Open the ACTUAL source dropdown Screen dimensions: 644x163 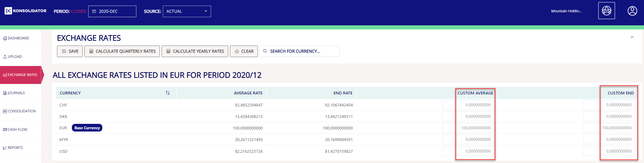[x=187, y=11]
